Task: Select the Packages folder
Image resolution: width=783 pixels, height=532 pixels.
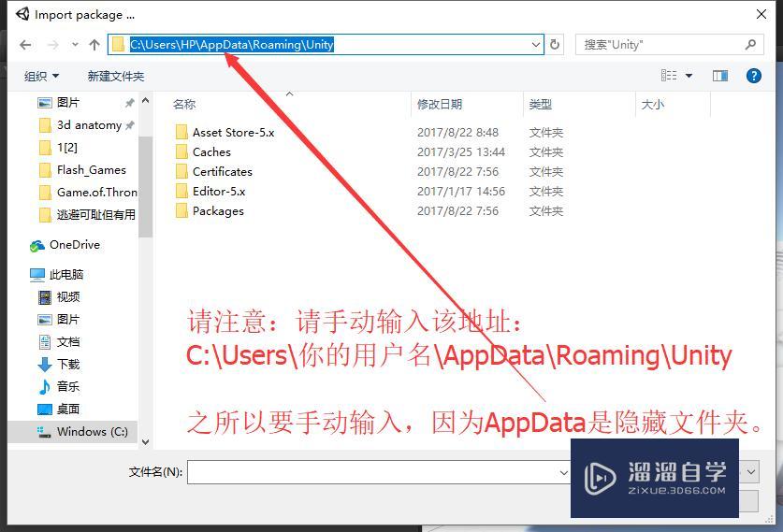Action: [x=210, y=211]
